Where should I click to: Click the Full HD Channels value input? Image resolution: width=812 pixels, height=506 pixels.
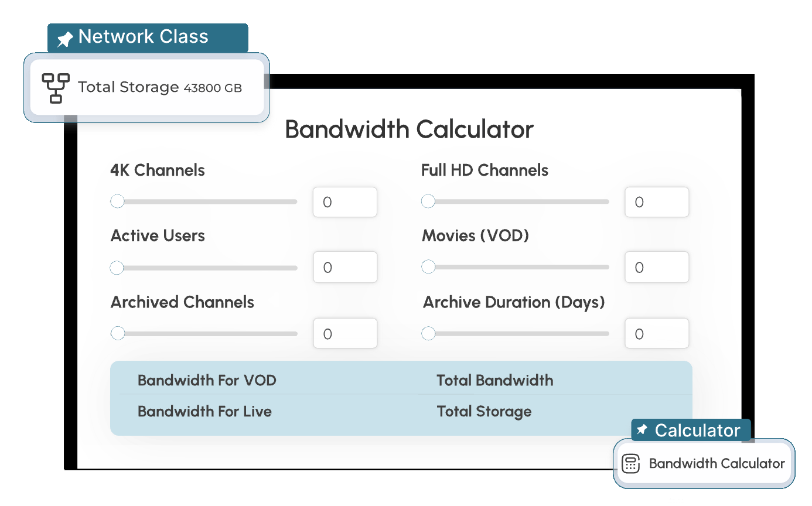[657, 201]
